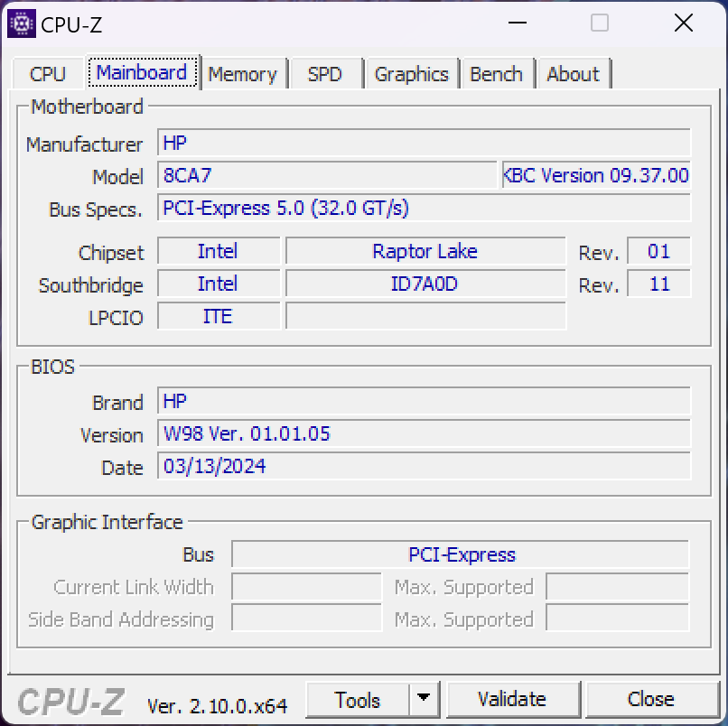Click the BIOS date 03/13/2024
Viewport: 728px width, 726px height.
[424, 466]
